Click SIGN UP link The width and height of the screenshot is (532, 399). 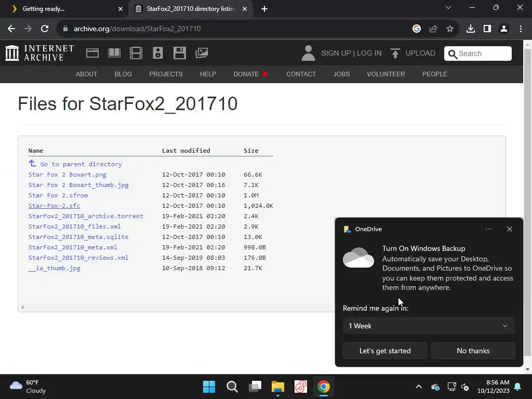pyautogui.click(x=336, y=54)
